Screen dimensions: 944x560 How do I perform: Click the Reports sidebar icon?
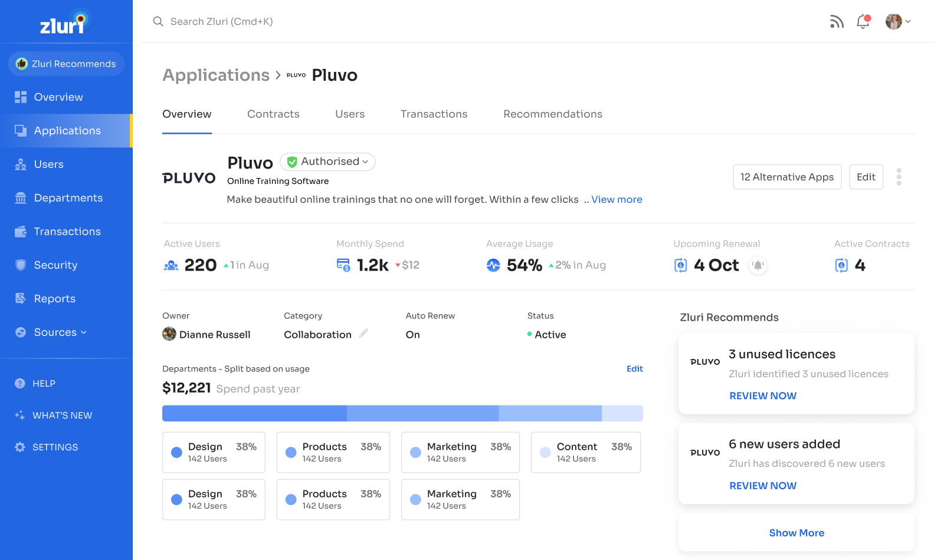point(21,299)
